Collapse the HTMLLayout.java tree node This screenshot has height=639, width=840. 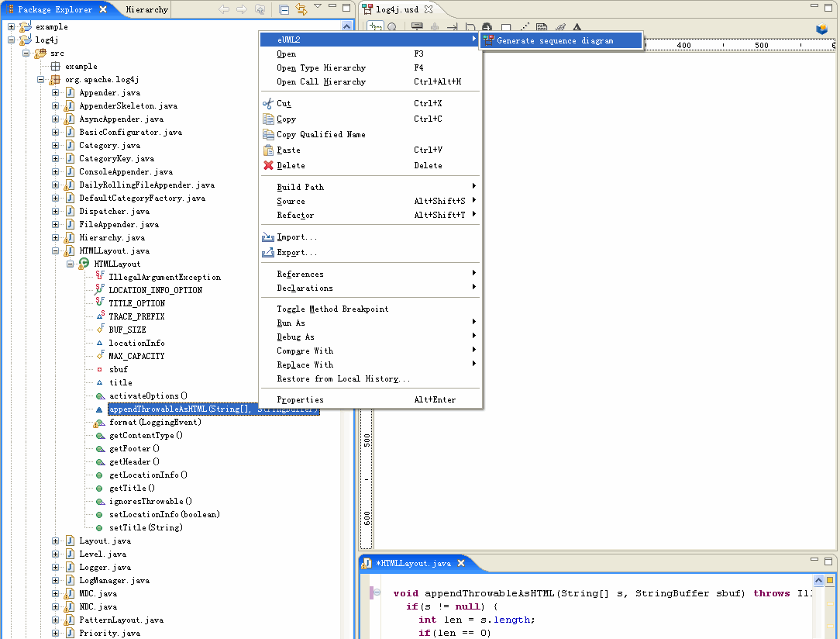56,250
